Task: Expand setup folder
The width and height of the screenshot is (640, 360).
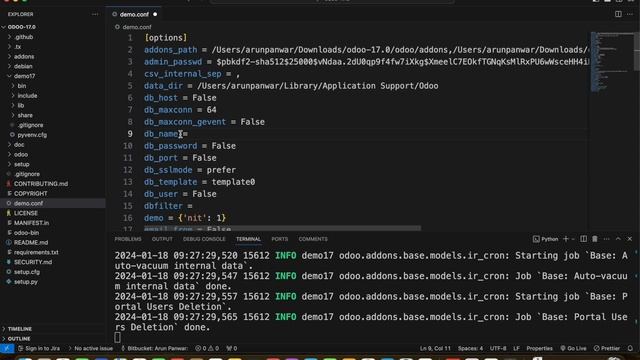Action: (21, 164)
